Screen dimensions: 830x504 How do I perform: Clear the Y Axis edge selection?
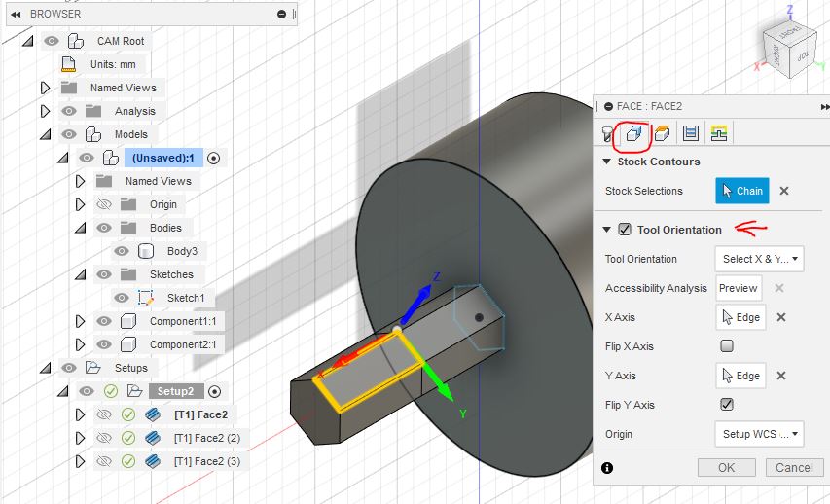[780, 376]
